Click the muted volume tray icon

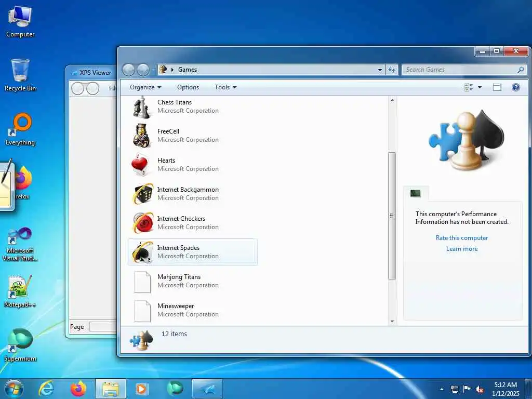pyautogui.click(x=480, y=389)
